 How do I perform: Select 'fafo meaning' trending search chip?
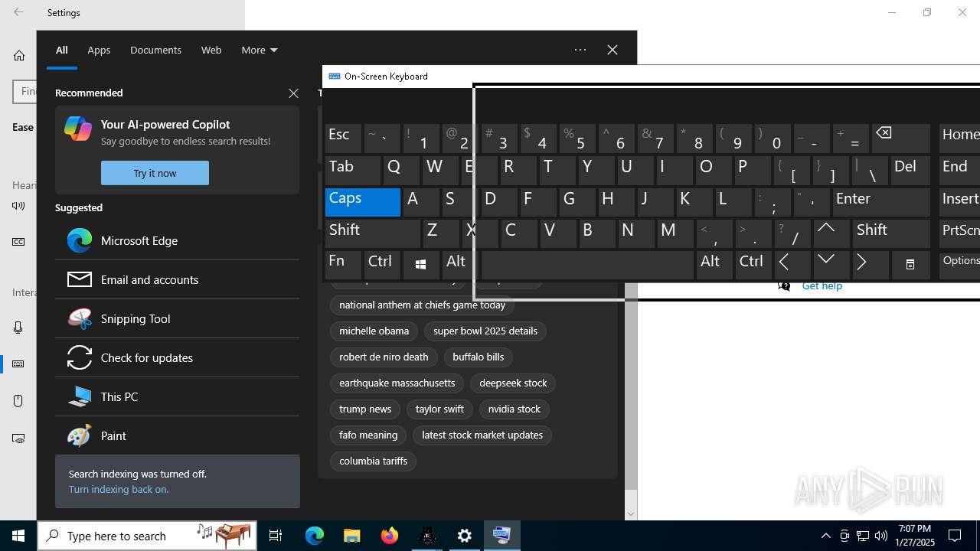[x=368, y=435]
